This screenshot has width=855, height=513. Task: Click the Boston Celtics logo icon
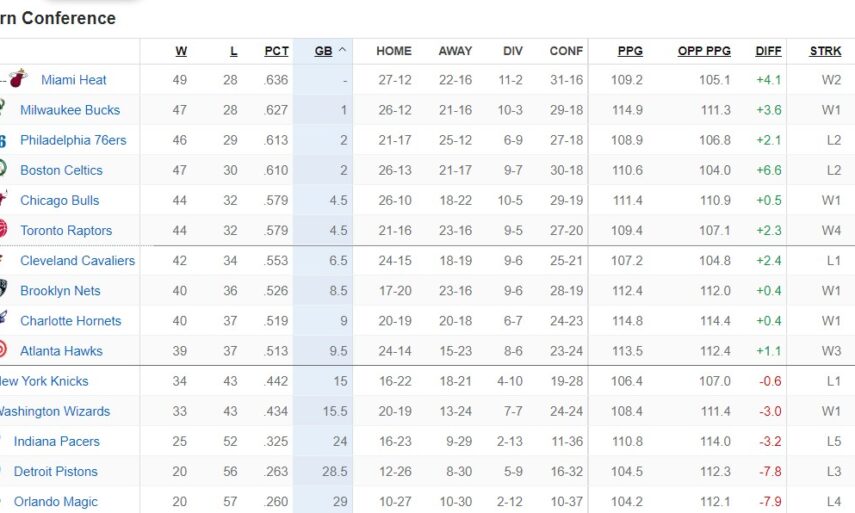[3, 169]
